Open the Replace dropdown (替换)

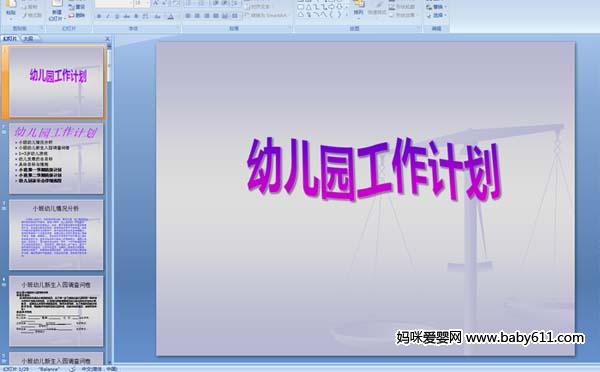pyautogui.click(x=437, y=7)
